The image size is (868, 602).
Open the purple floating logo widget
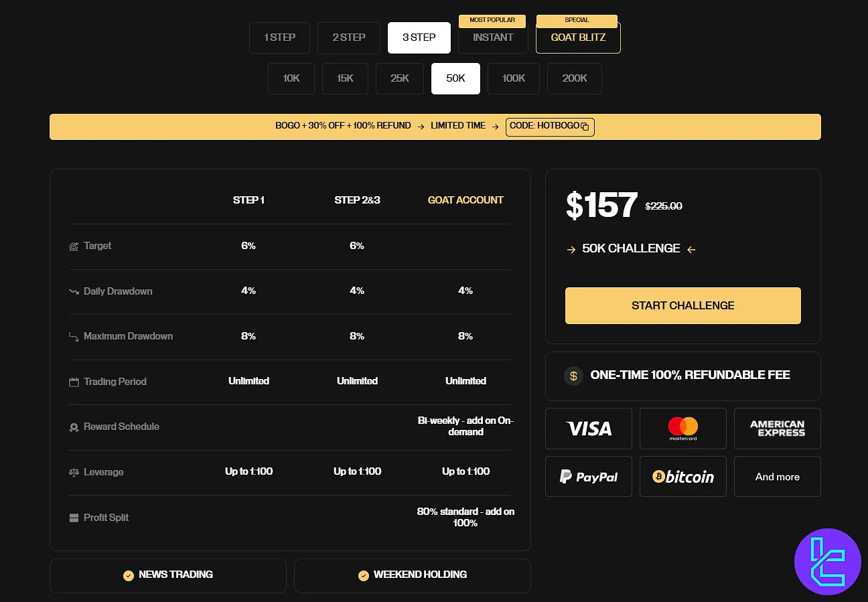point(827,561)
